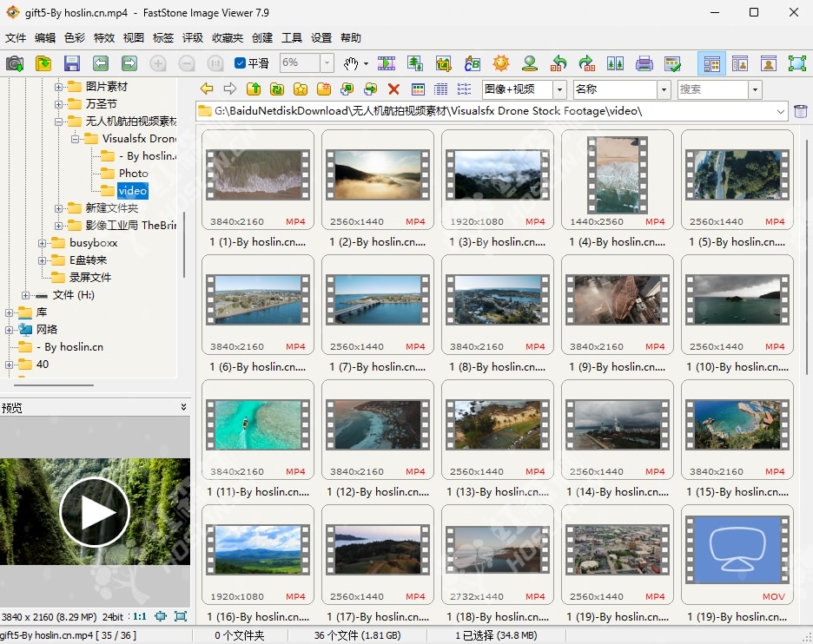Select the Photo folder in tree

[133, 174]
